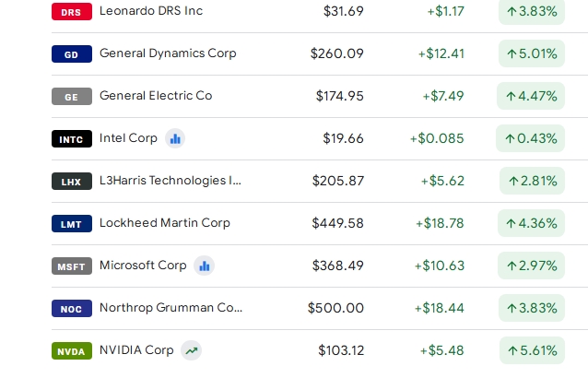The height and width of the screenshot is (378, 588).
Task: Click the L3Harris Technologies row name
Action: point(171,181)
